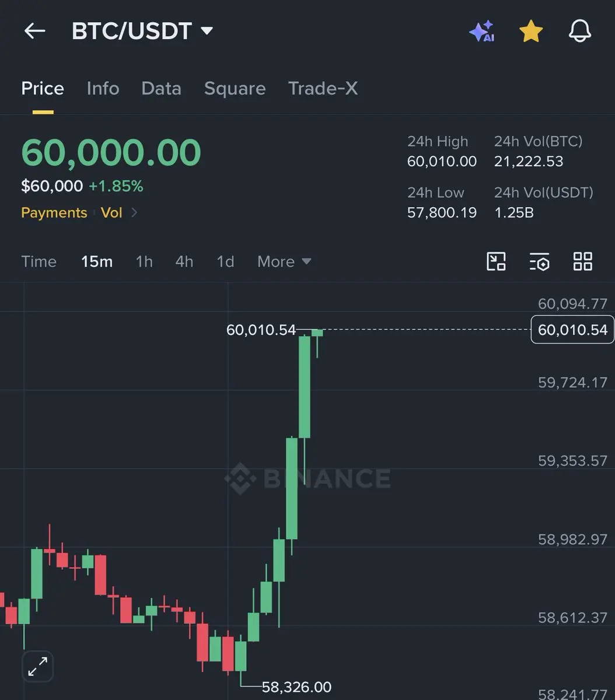615x700 pixels.
Task: Tap the back arrow icon
Action: pyautogui.click(x=34, y=31)
